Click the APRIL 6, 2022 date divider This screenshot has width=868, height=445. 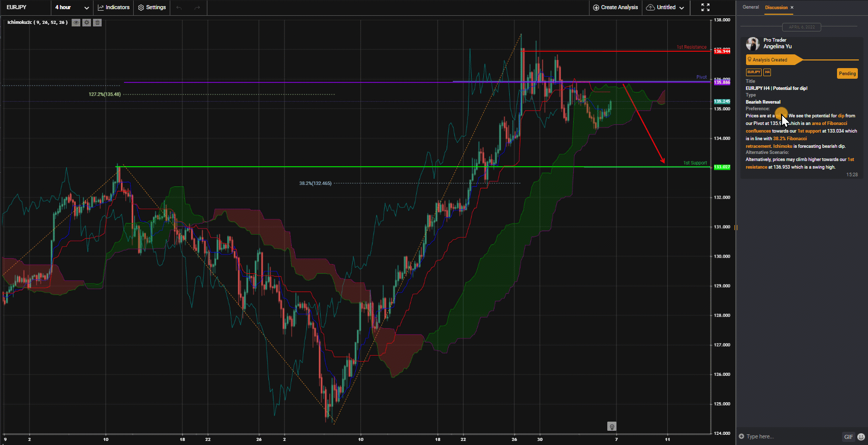tap(801, 27)
